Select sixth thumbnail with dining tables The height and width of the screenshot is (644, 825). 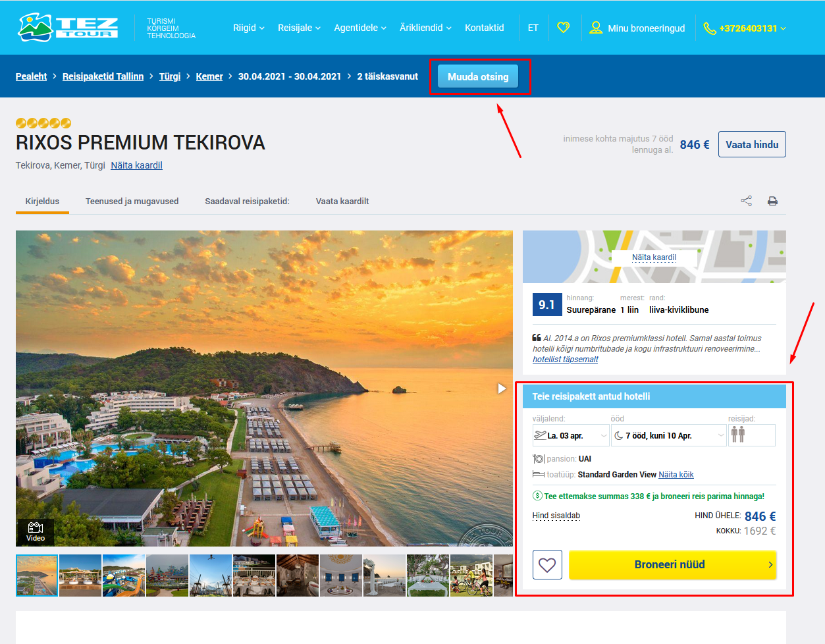pyautogui.click(x=254, y=576)
